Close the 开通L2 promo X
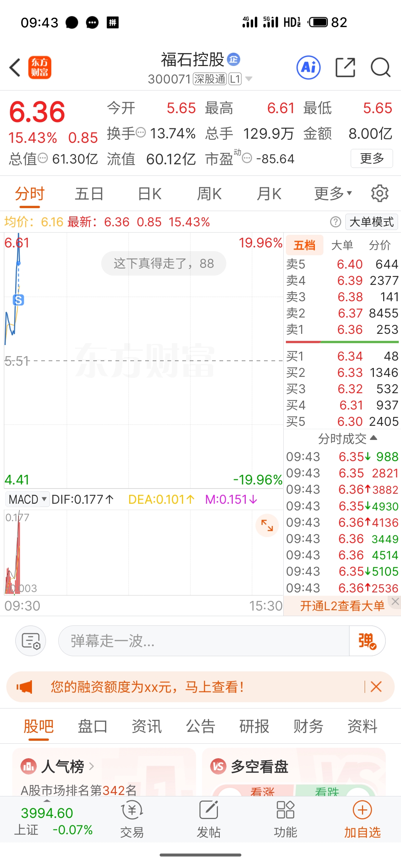Image resolution: width=401 pixels, height=868 pixels. pyautogui.click(x=395, y=602)
